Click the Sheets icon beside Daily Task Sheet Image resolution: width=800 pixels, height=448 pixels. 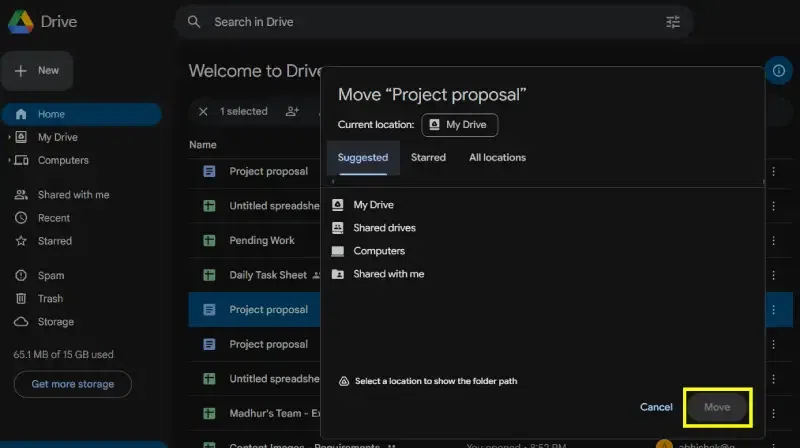(x=209, y=275)
